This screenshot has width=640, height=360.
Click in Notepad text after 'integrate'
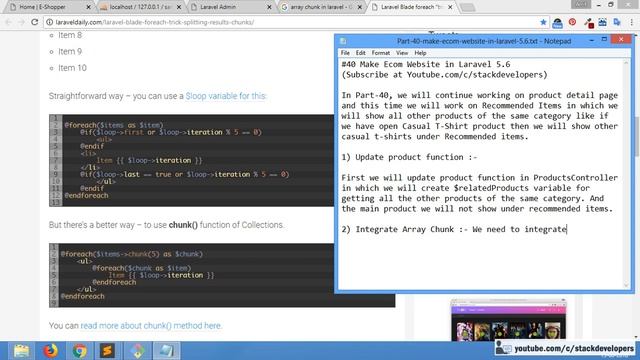[567, 229]
